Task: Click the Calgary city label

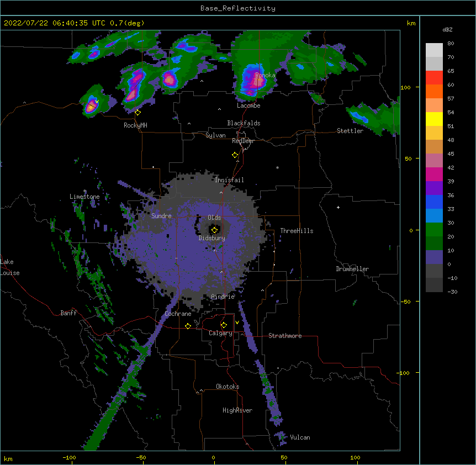Action: point(220,333)
